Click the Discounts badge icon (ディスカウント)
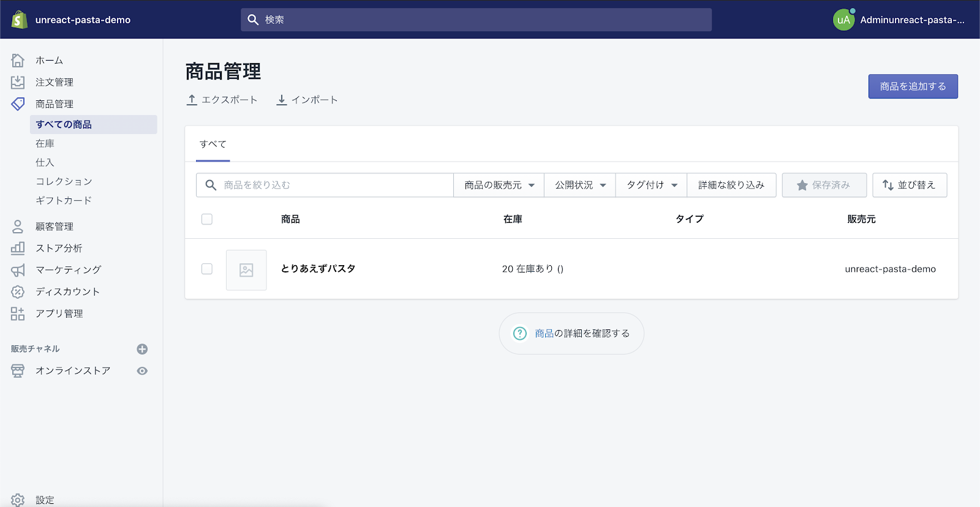 pos(18,291)
